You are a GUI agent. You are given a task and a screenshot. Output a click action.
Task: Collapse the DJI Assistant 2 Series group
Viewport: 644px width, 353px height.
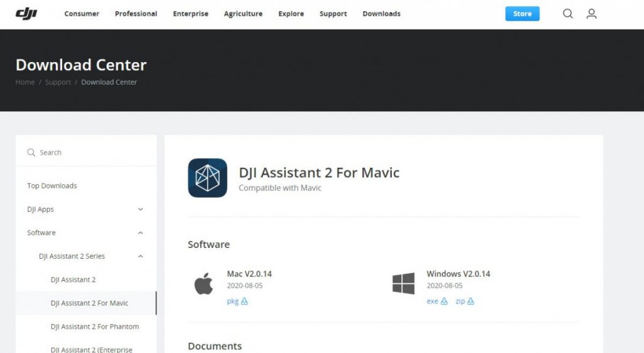click(140, 256)
